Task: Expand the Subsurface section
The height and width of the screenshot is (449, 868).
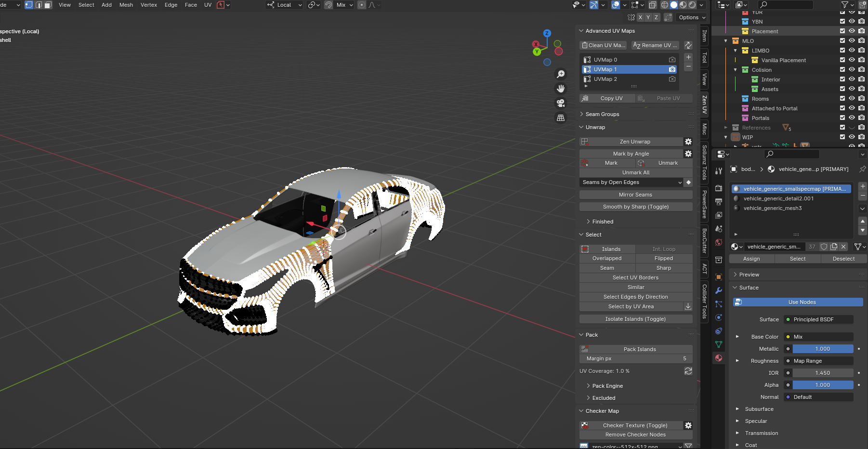Action: [737, 409]
